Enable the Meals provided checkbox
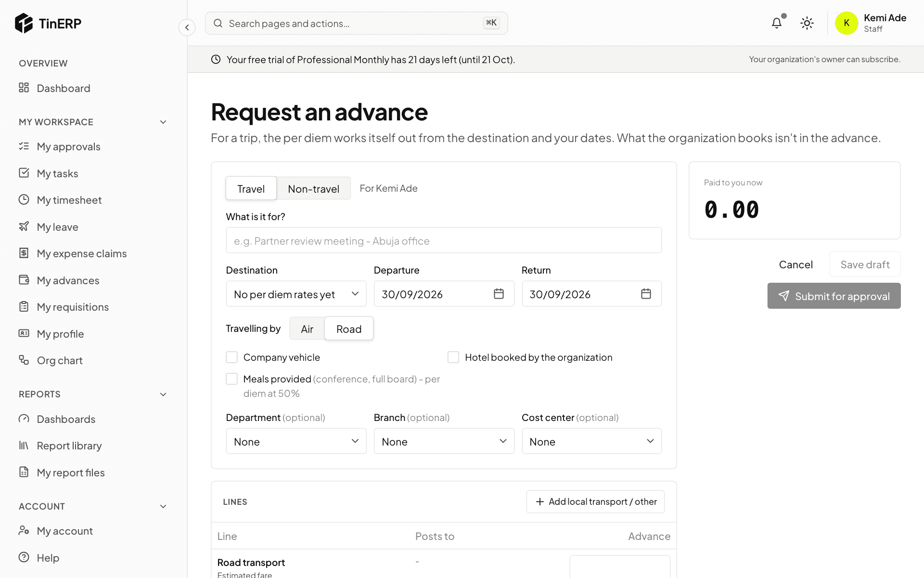924x578 pixels. pos(232,379)
